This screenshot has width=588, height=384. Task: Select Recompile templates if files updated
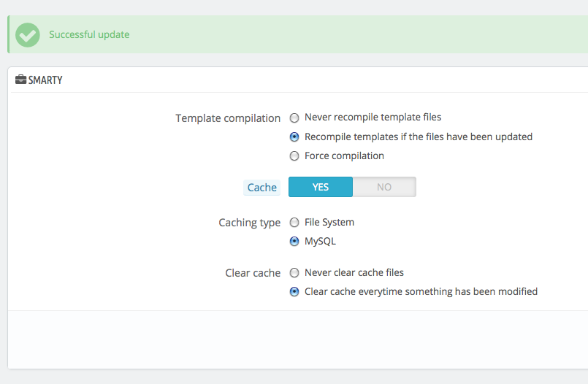click(294, 137)
